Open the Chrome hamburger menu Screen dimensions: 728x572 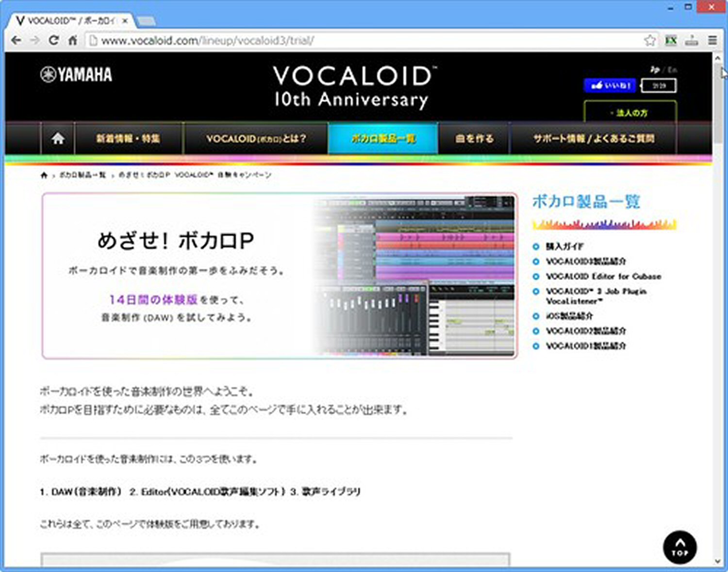tap(712, 40)
